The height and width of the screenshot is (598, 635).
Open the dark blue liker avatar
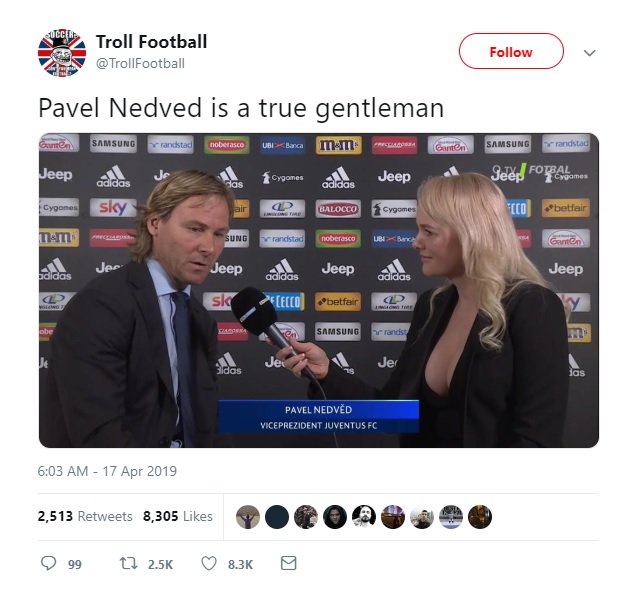pos(277,517)
